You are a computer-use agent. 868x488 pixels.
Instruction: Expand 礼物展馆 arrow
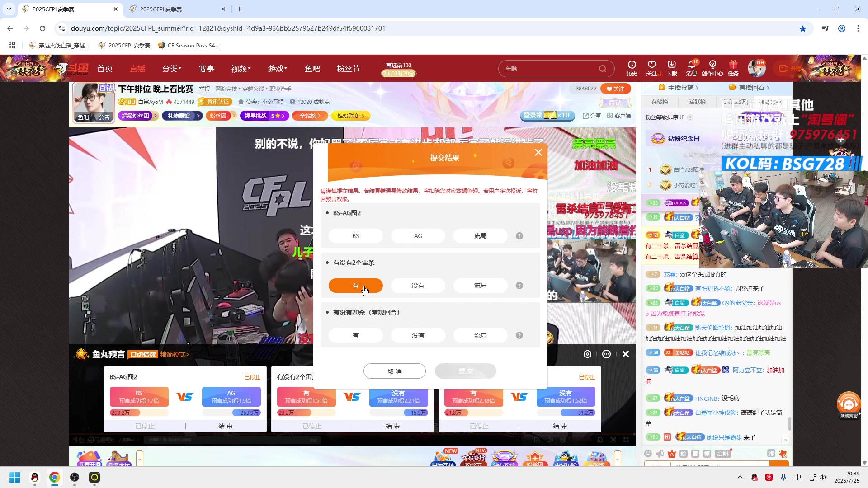[198, 116]
